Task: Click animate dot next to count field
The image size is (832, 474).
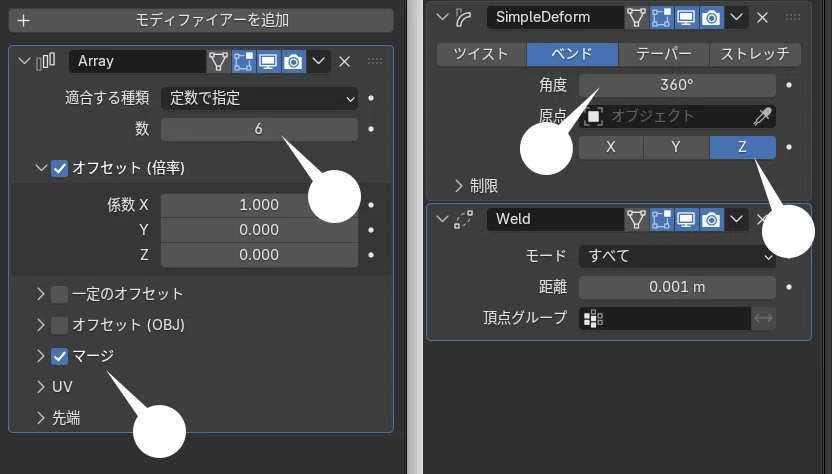Action: point(371,129)
